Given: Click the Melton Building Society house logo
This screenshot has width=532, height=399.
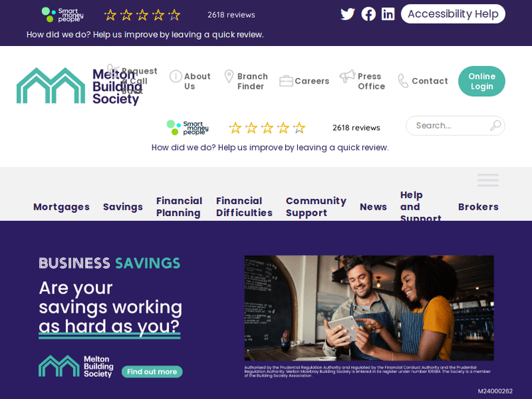Looking at the screenshot, I should point(51,86).
